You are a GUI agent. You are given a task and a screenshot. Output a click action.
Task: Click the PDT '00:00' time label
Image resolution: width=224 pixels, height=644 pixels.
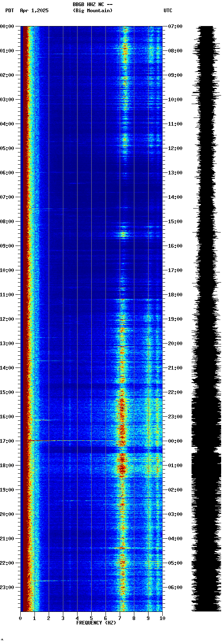tap(7, 26)
